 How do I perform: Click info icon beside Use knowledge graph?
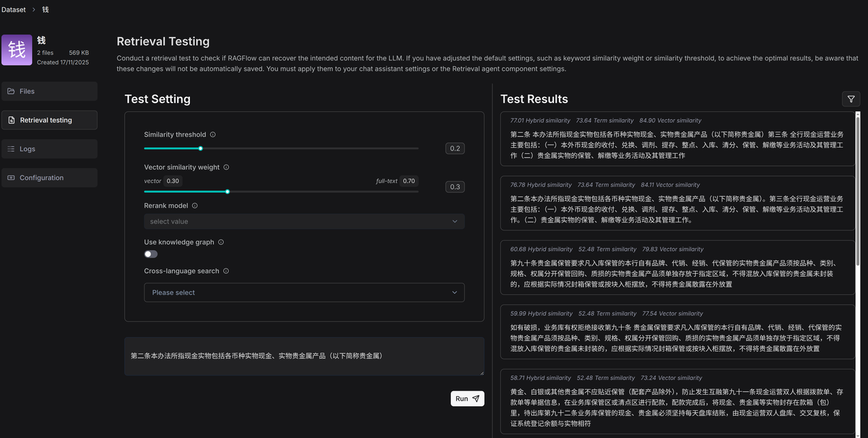pos(221,242)
